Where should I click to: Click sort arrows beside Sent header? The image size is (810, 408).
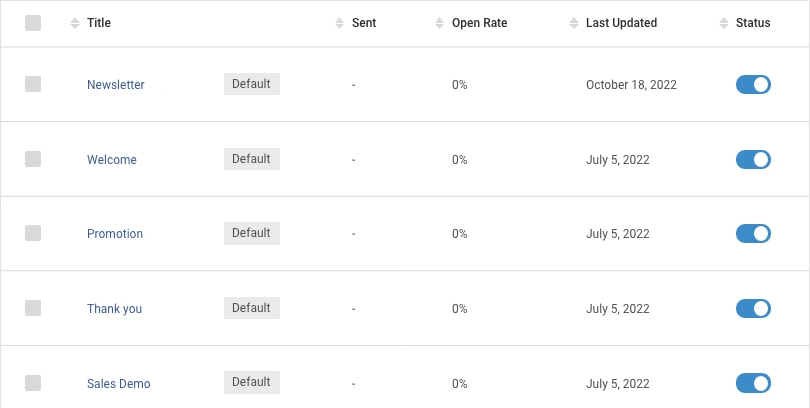339,23
